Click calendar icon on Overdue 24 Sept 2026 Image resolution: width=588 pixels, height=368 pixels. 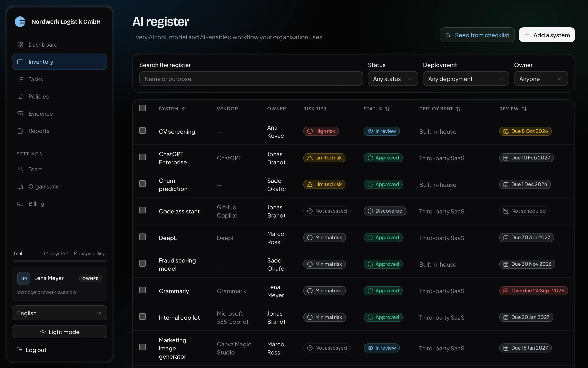pos(506,291)
